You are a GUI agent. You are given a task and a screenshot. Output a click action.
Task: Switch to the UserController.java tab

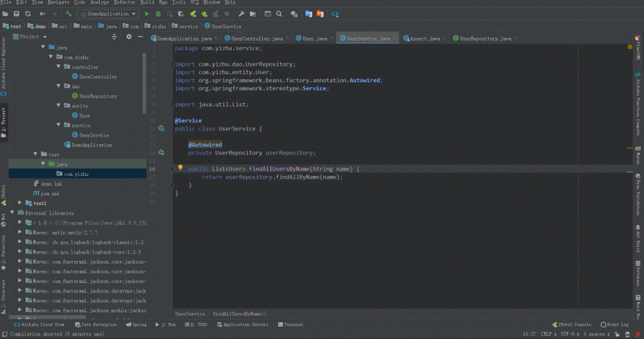point(257,39)
